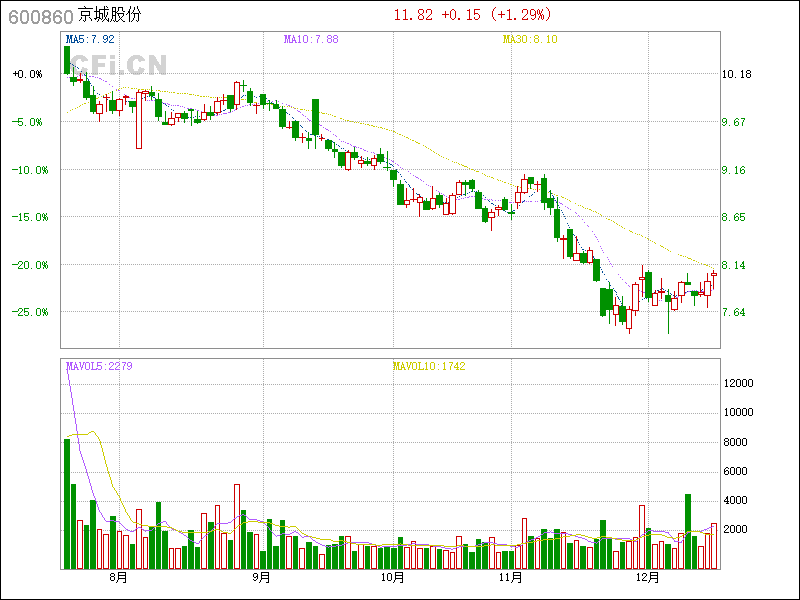Screen dimensions: 800x600
Task: Click the CFi.CN watermark logo
Action: [117, 64]
